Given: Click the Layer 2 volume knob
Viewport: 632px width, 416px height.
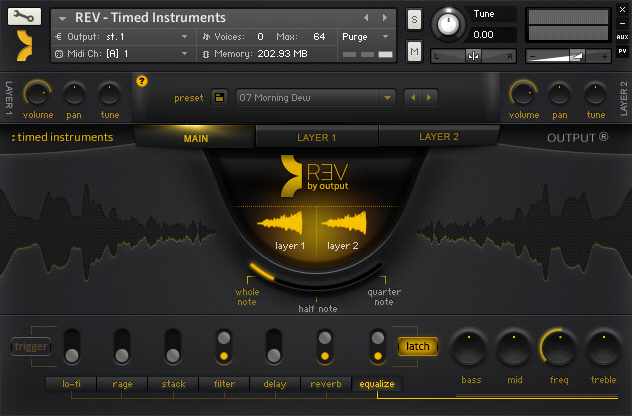Looking at the screenshot, I should click(523, 94).
